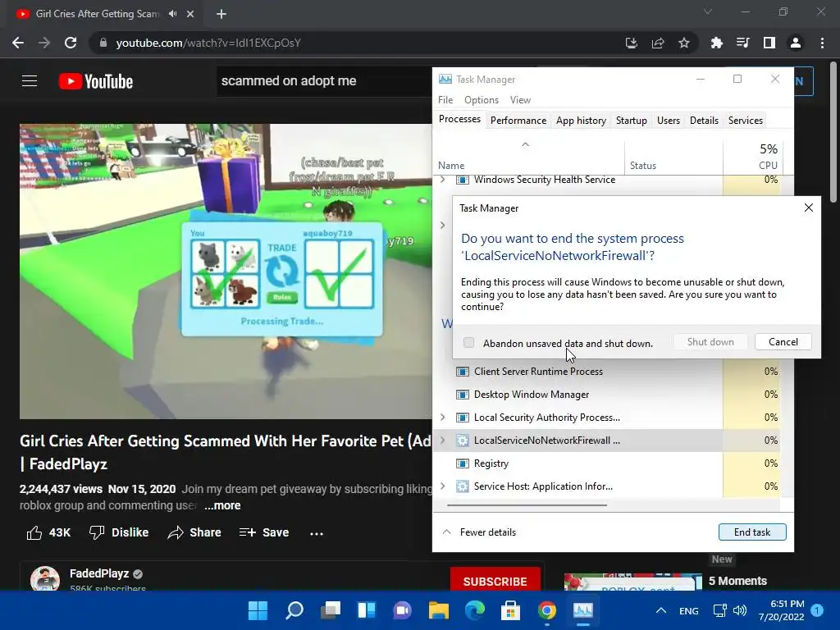Click Cancel in the end process dialog
This screenshot has height=630, width=840.
pos(783,342)
